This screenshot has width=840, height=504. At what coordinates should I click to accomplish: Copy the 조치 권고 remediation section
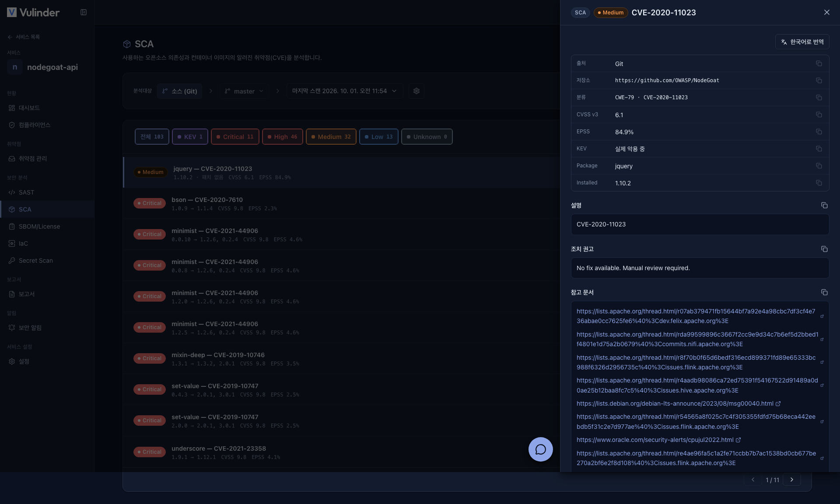(x=824, y=249)
